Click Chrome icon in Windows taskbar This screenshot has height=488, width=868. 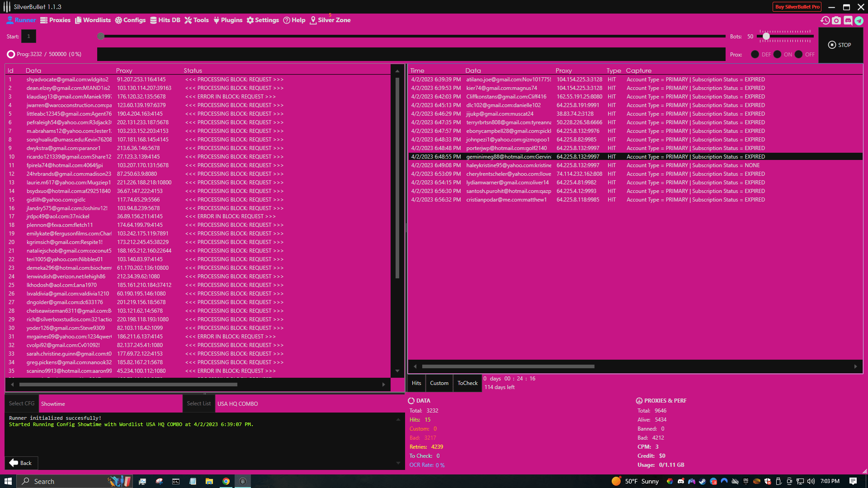(x=226, y=481)
